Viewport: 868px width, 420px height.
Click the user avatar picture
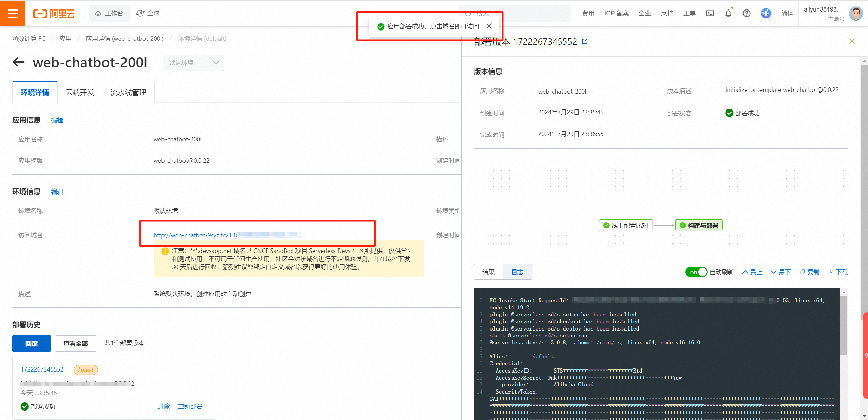point(855,13)
